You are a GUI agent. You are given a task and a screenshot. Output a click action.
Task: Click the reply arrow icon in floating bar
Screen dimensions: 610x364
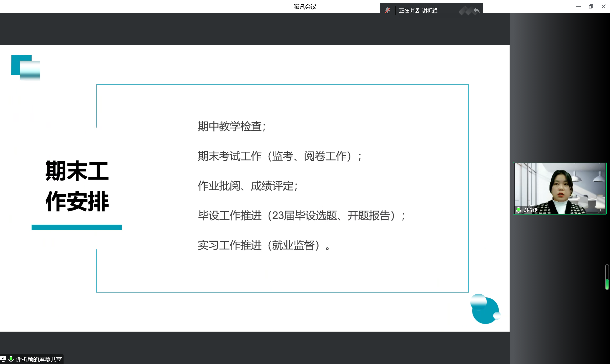(x=476, y=11)
